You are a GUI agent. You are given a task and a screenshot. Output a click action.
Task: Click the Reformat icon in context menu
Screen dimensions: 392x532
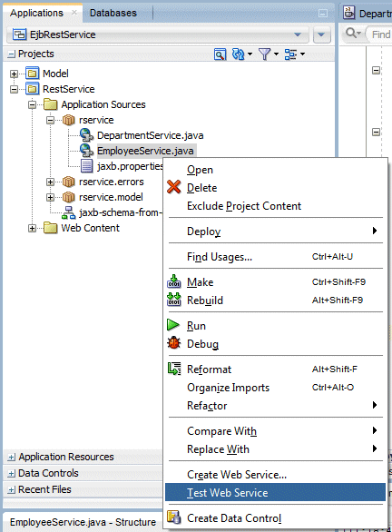tap(174, 369)
